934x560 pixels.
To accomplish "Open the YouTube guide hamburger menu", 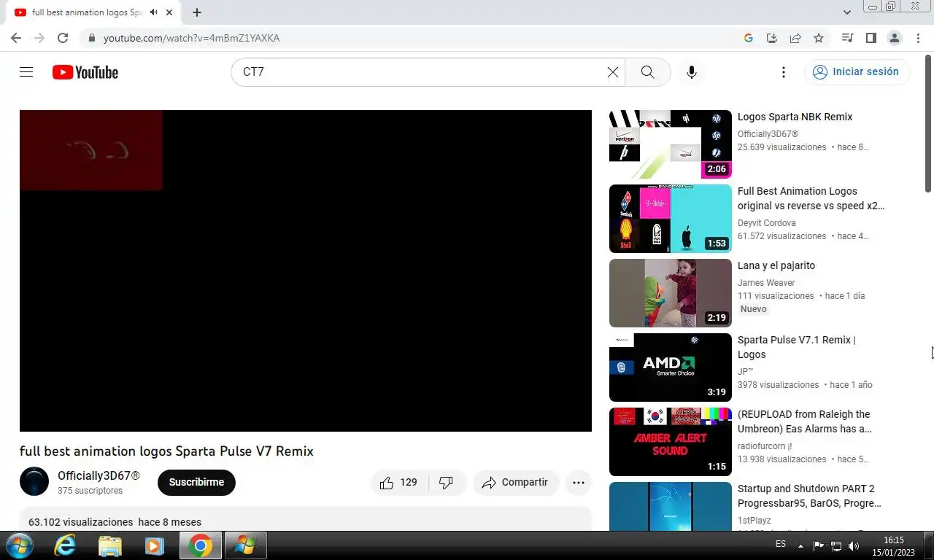I will coord(26,72).
